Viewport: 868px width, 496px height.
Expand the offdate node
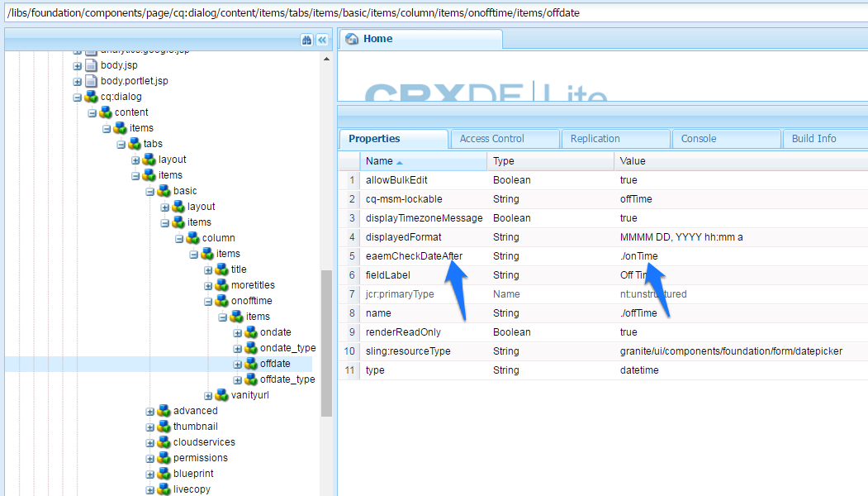[x=237, y=365]
